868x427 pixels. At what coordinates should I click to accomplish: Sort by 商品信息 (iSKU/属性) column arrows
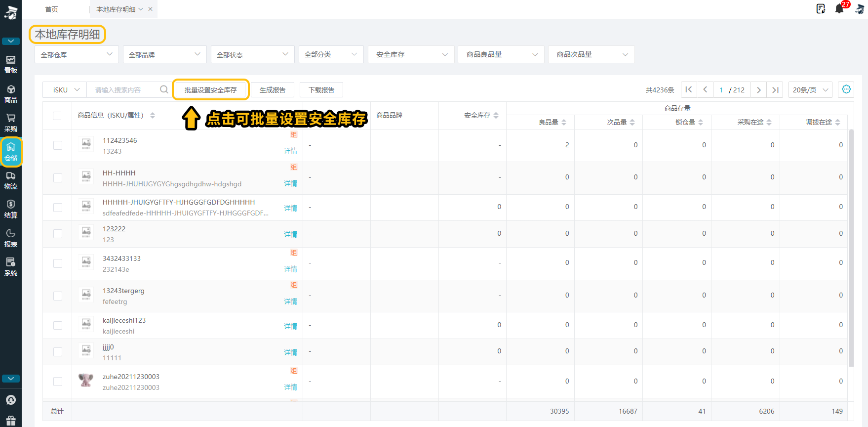[153, 115]
